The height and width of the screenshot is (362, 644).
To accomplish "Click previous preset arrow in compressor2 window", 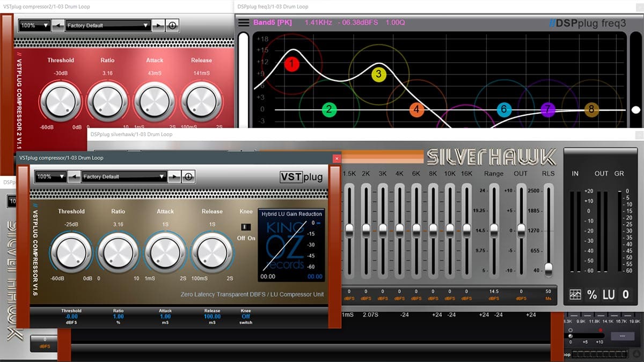I will pos(58,25).
